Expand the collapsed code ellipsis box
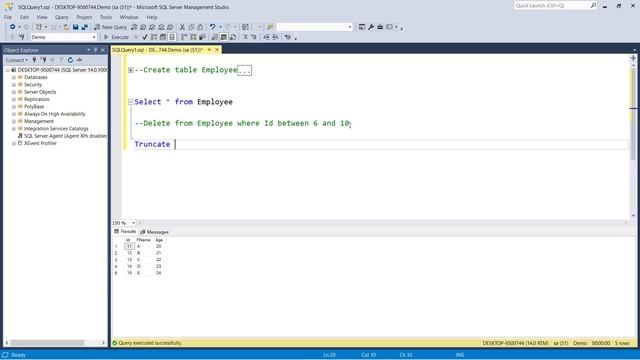 [244, 70]
